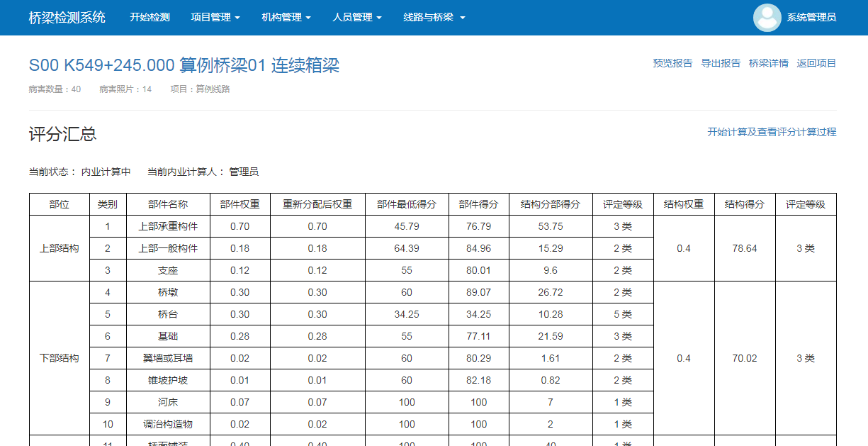Click the user avatar icon
This screenshot has width=868, height=446.
point(767,18)
